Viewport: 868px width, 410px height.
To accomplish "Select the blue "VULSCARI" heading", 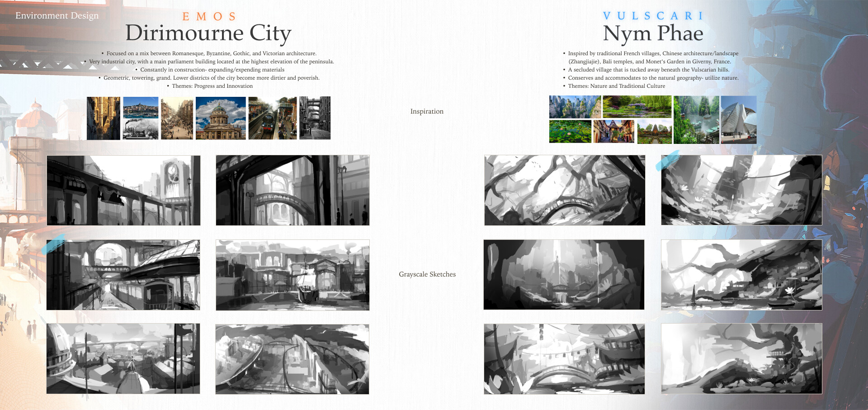I will click(653, 16).
